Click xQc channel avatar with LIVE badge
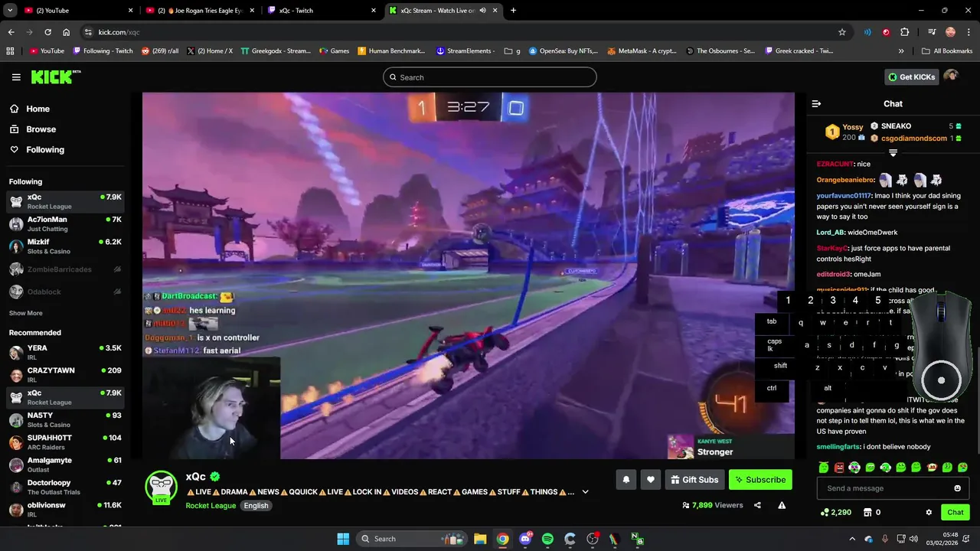The height and width of the screenshot is (551, 980). (x=161, y=487)
